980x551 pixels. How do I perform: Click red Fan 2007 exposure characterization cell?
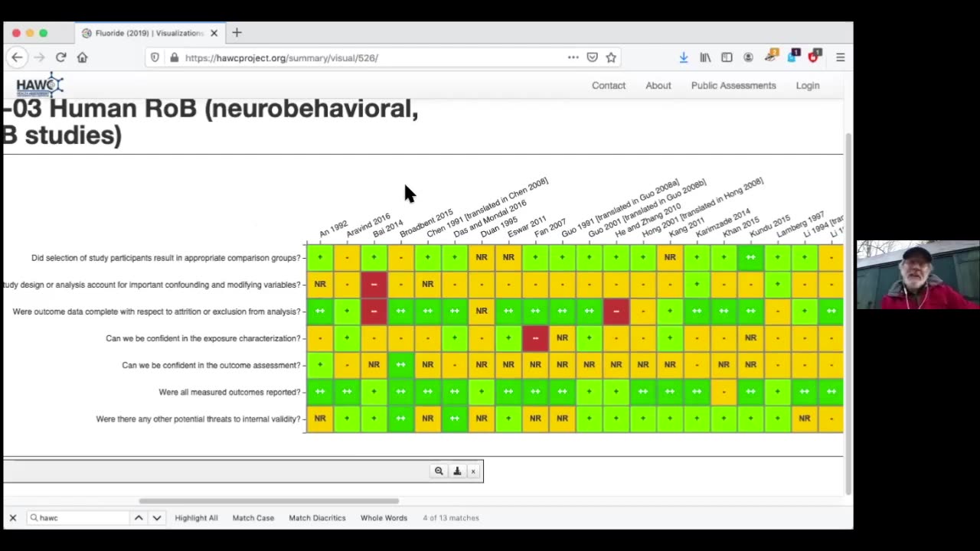coord(535,337)
